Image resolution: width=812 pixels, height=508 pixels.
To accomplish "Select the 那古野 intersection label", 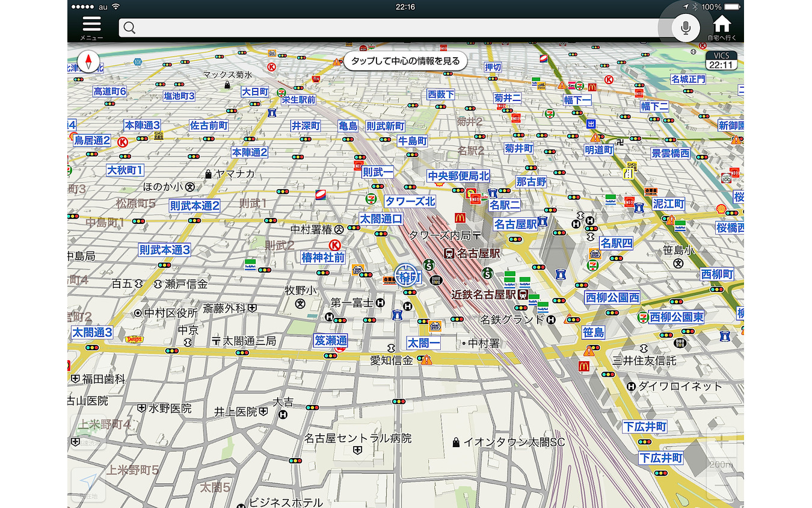I will click(x=531, y=181).
